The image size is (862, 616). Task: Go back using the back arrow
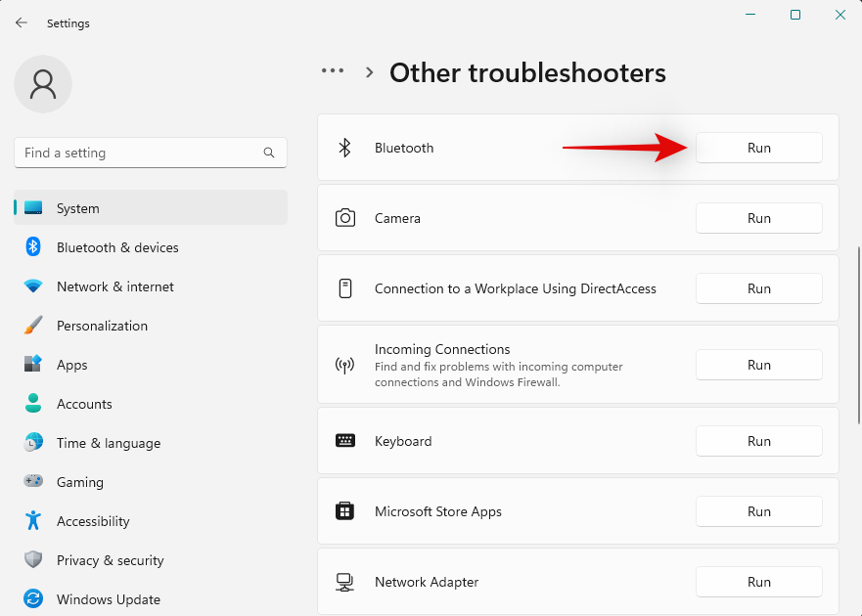coord(22,22)
